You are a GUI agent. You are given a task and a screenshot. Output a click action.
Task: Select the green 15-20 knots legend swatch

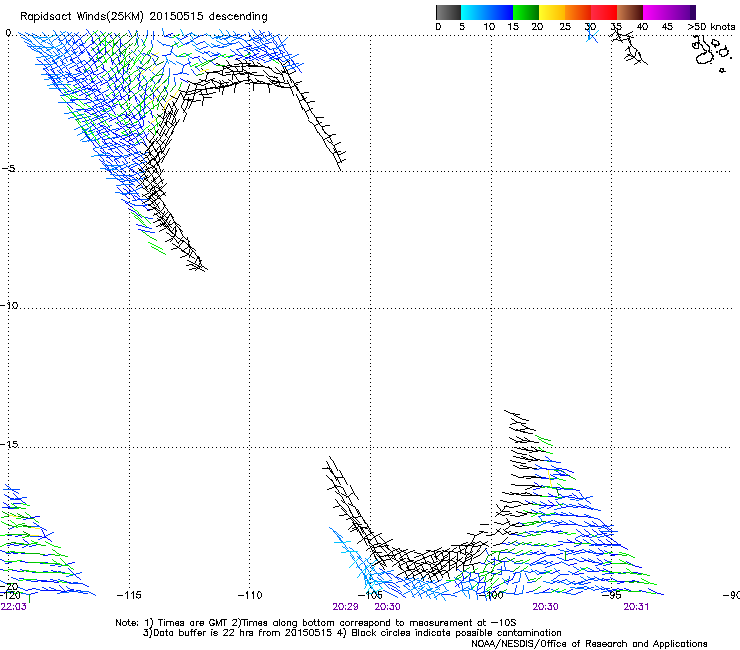(x=526, y=12)
